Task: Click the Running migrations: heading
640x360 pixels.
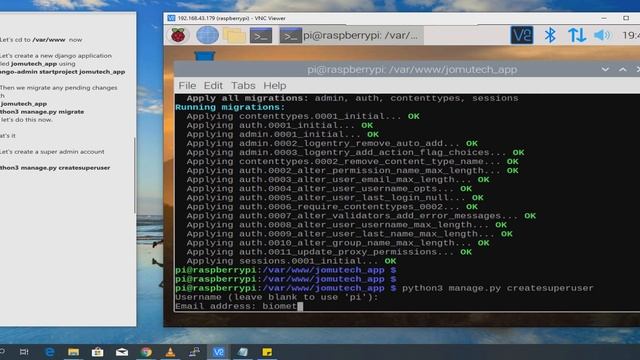Action: click(230, 107)
